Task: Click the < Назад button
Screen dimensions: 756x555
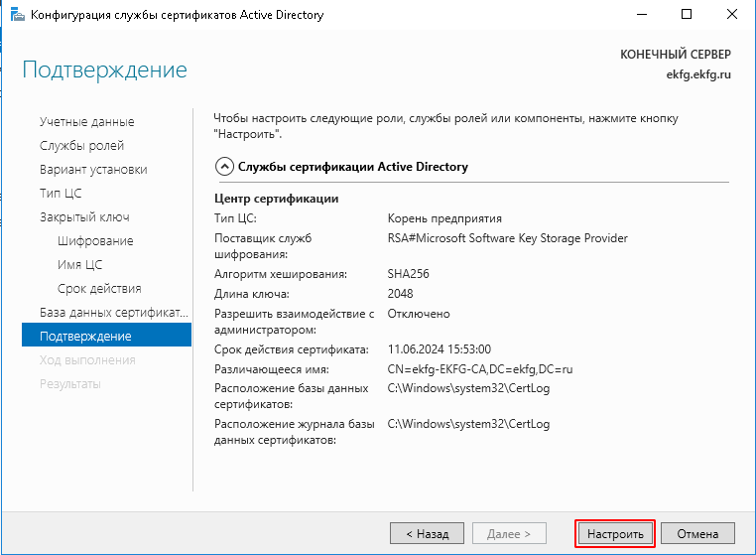Action: point(428,534)
